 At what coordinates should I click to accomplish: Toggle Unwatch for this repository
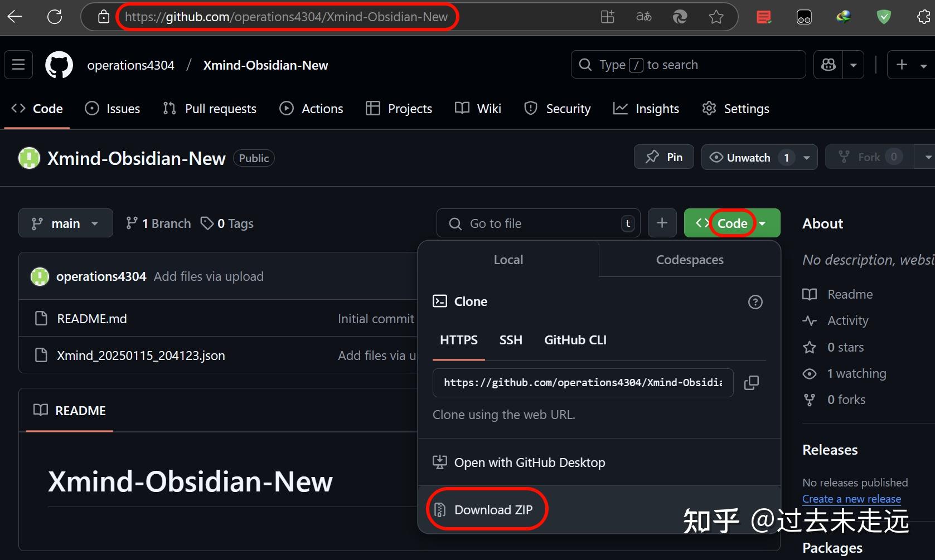pos(750,157)
